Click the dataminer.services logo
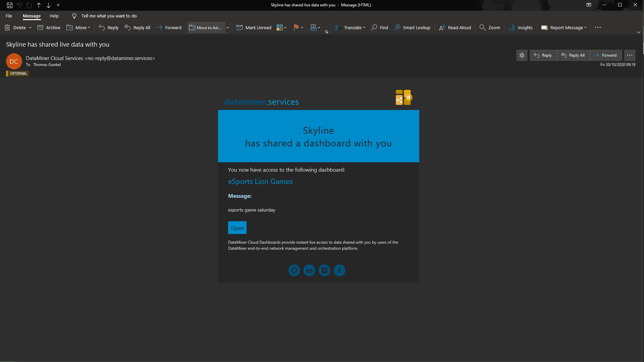Viewport: 644px width, 362px height. [x=262, y=102]
